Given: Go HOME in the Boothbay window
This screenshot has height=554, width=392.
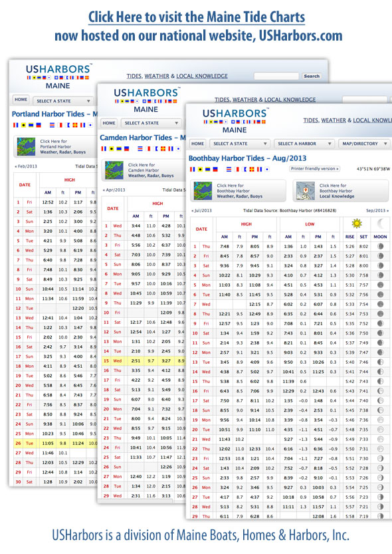Looking at the screenshot, I should [x=197, y=144].
